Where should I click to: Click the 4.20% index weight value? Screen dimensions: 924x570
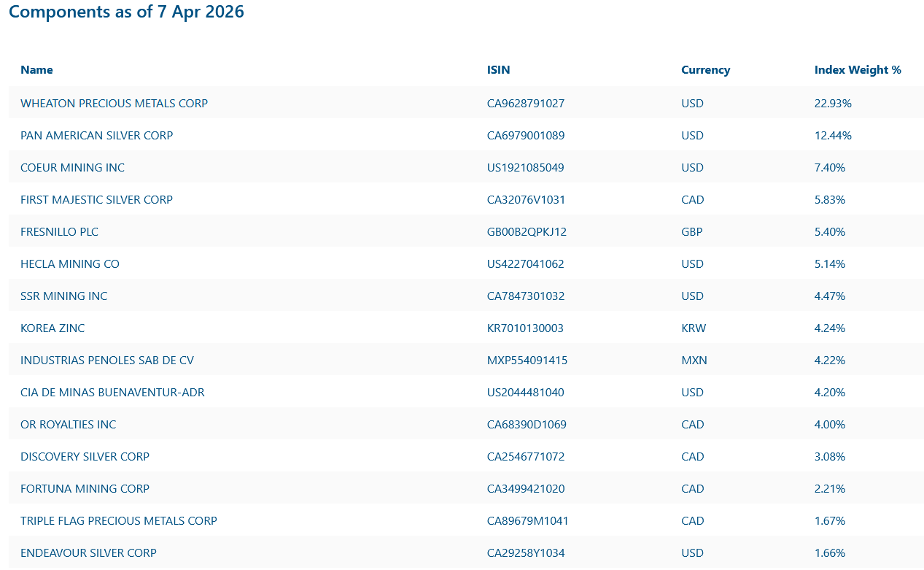[x=830, y=393]
